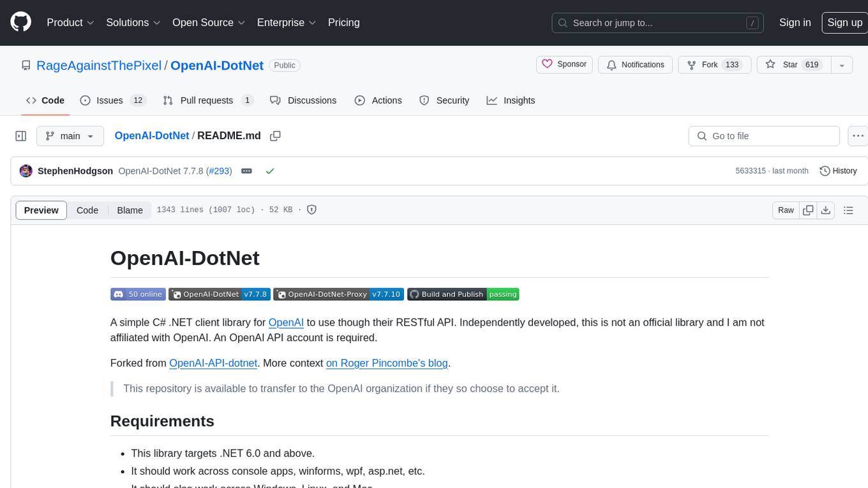
Task: Switch to the Insights tab
Action: [x=511, y=100]
